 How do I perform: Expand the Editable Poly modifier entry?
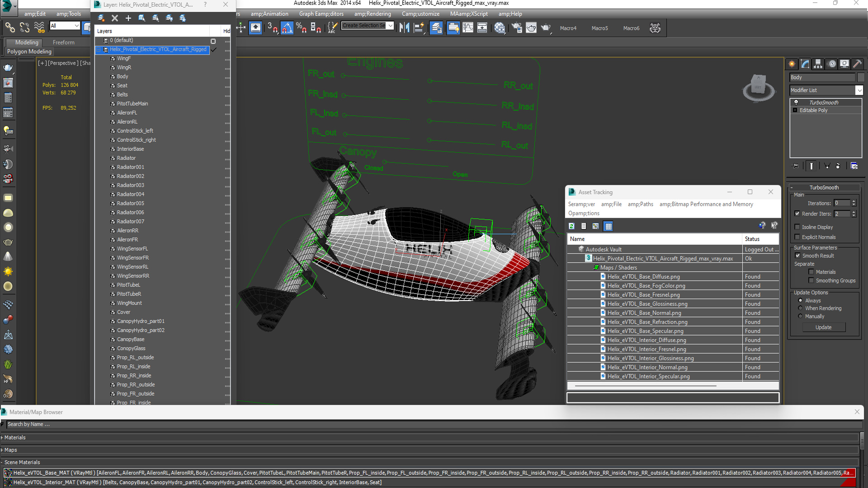pos(795,110)
